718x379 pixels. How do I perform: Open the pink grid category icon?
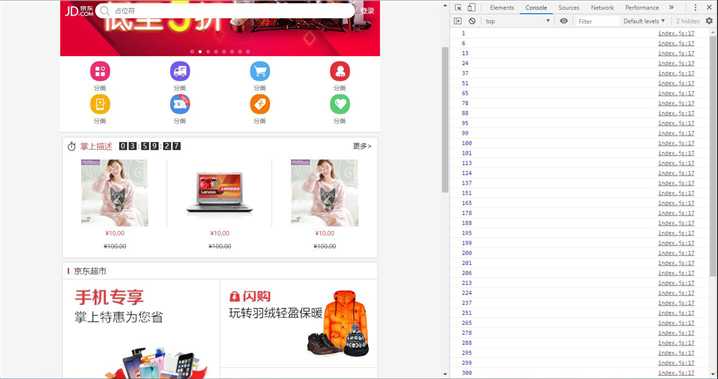click(x=100, y=71)
